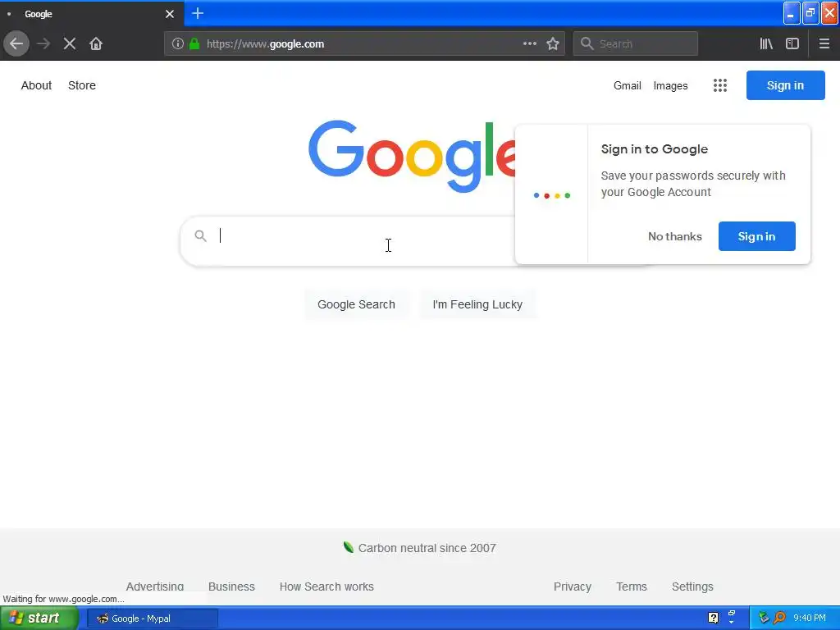
Task: Open the Store link
Action: (x=82, y=85)
